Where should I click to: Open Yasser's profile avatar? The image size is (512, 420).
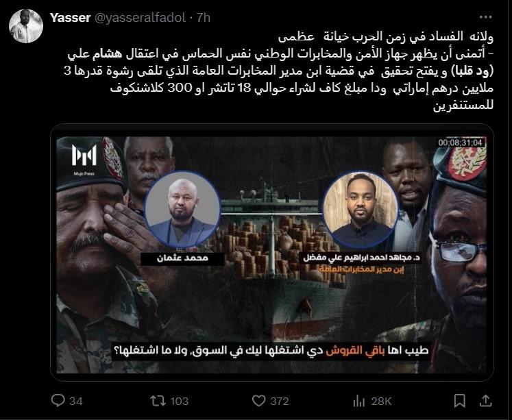coord(26,26)
